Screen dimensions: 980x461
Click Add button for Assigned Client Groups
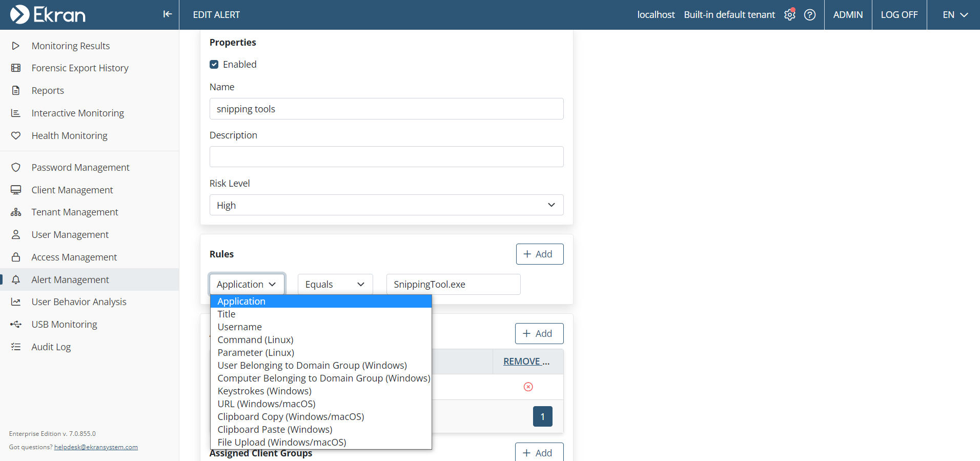(539, 453)
